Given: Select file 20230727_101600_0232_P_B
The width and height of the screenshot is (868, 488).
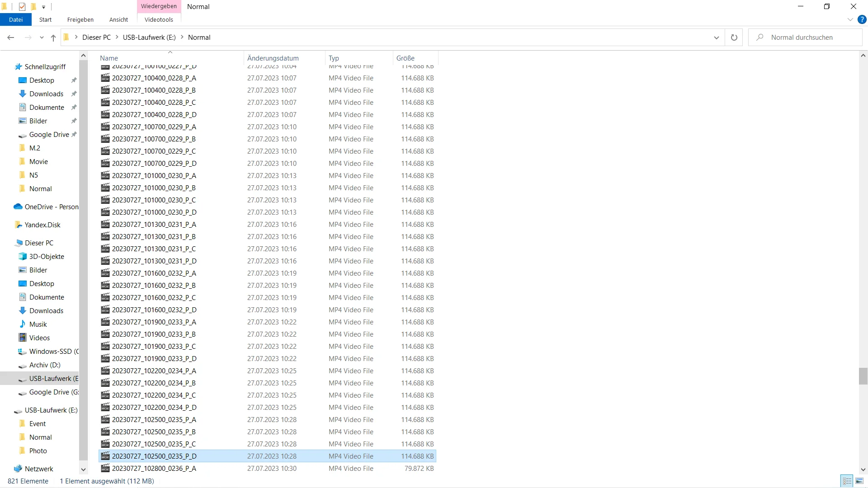Looking at the screenshot, I should pos(267,285).
